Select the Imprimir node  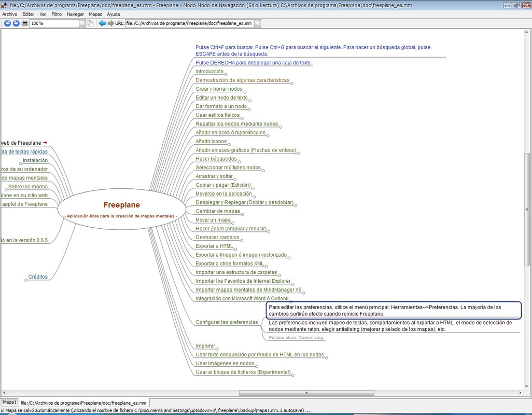pyautogui.click(x=205, y=346)
